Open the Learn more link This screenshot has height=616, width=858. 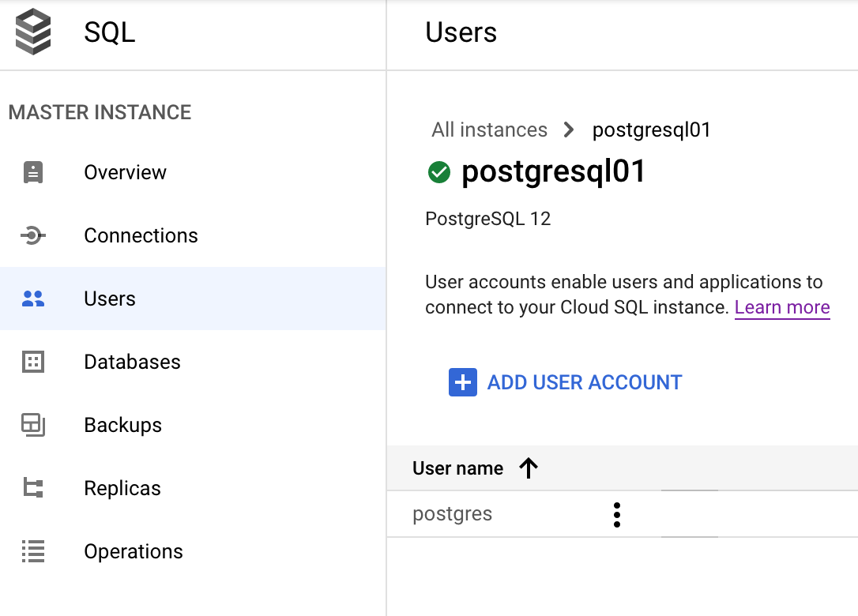point(781,306)
